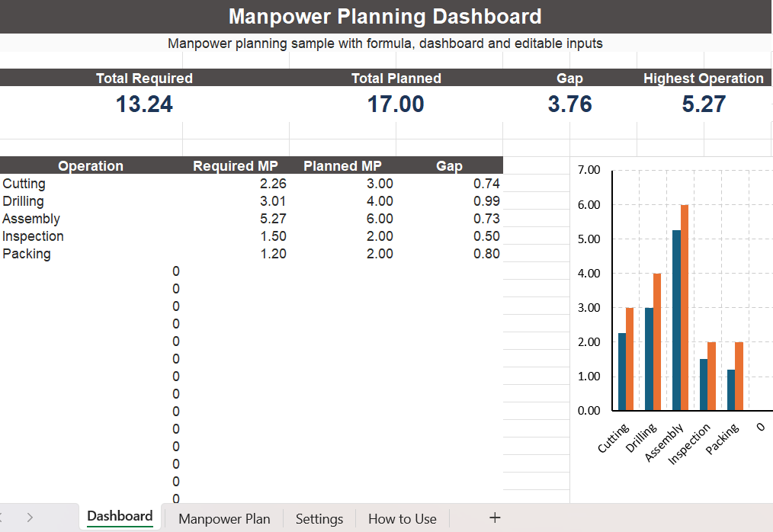The image size is (773, 532).
Task: Select Inspection required MP value 1.50
Action: click(273, 236)
